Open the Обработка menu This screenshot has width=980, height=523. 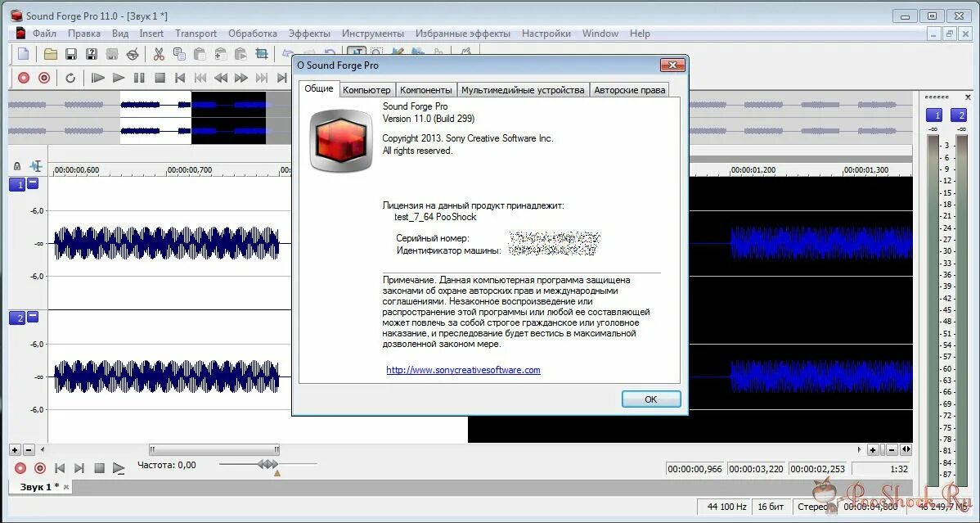[x=253, y=34]
